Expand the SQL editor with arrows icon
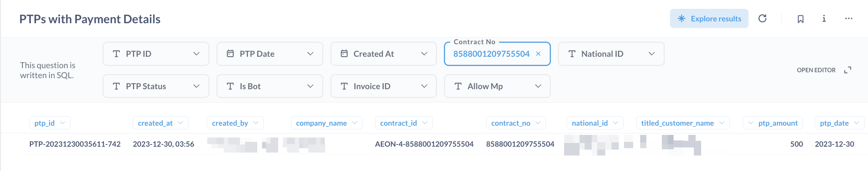This screenshot has height=171, width=868. point(848,70)
